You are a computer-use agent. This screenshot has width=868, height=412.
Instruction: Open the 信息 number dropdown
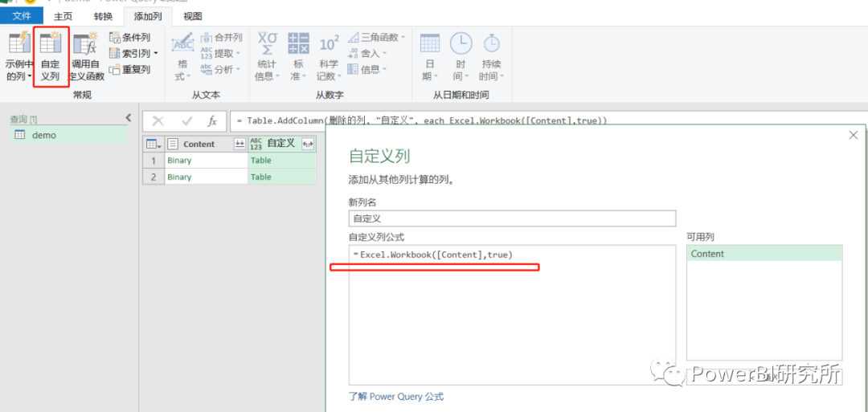click(367, 70)
